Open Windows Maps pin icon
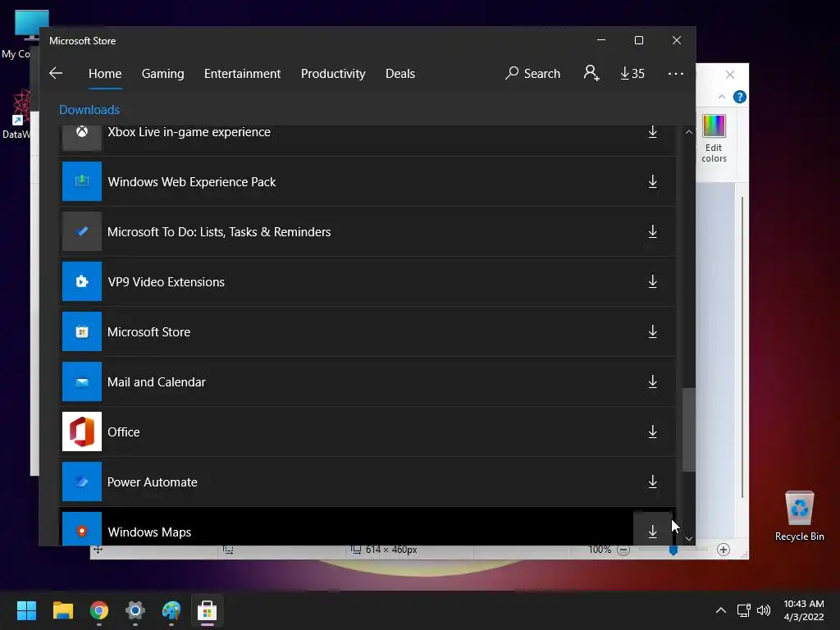The height and width of the screenshot is (630, 840). (x=82, y=529)
